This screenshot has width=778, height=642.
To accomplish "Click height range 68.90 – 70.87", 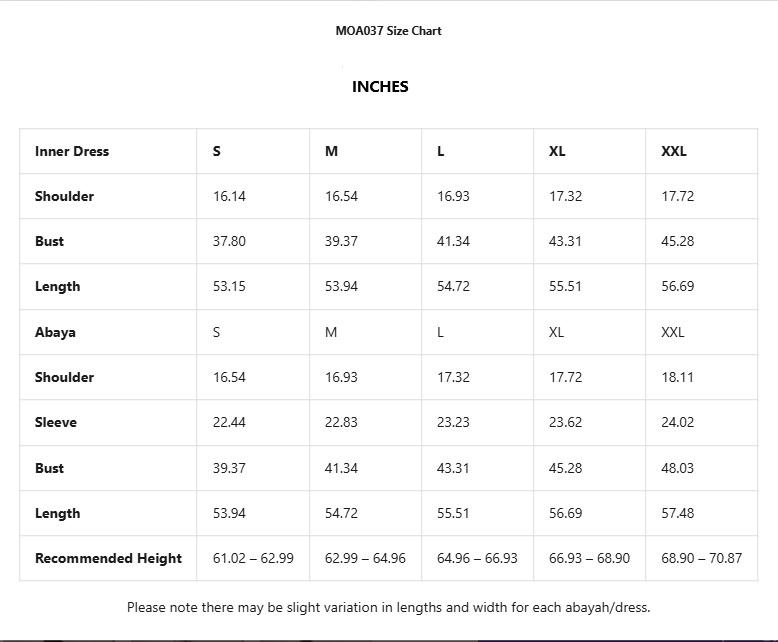I will click(x=701, y=558).
